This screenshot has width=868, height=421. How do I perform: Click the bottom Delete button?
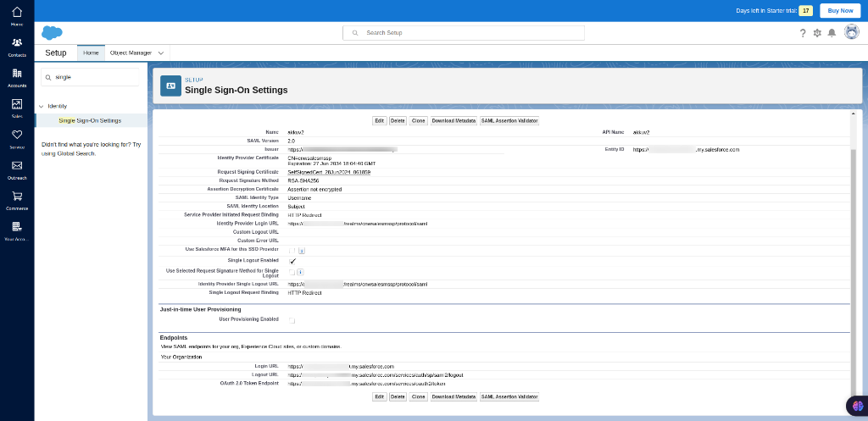coord(398,396)
